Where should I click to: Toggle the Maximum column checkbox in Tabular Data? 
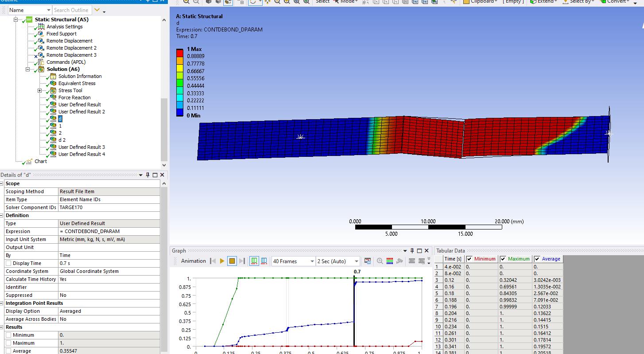click(x=502, y=259)
